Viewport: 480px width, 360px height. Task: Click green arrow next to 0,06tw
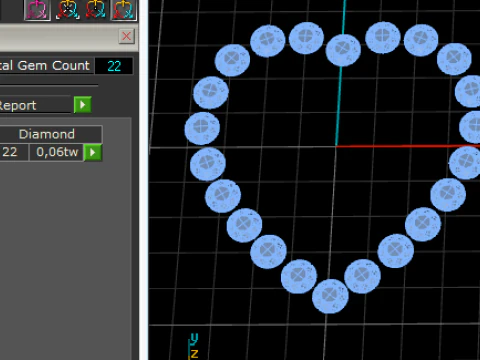point(93,152)
